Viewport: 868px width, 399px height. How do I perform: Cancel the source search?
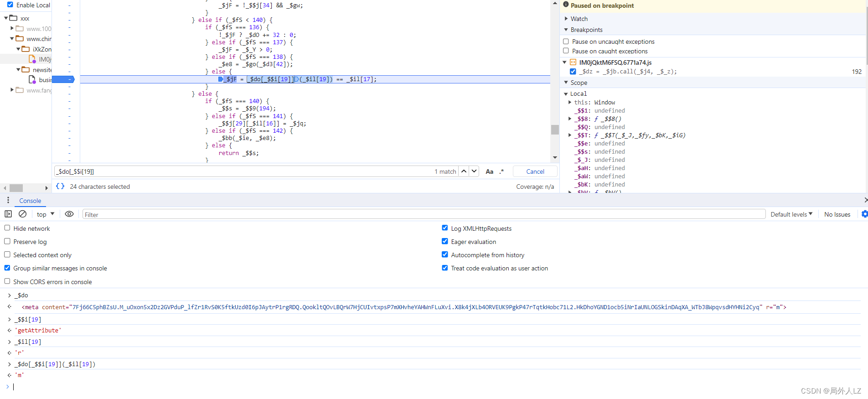coord(535,171)
